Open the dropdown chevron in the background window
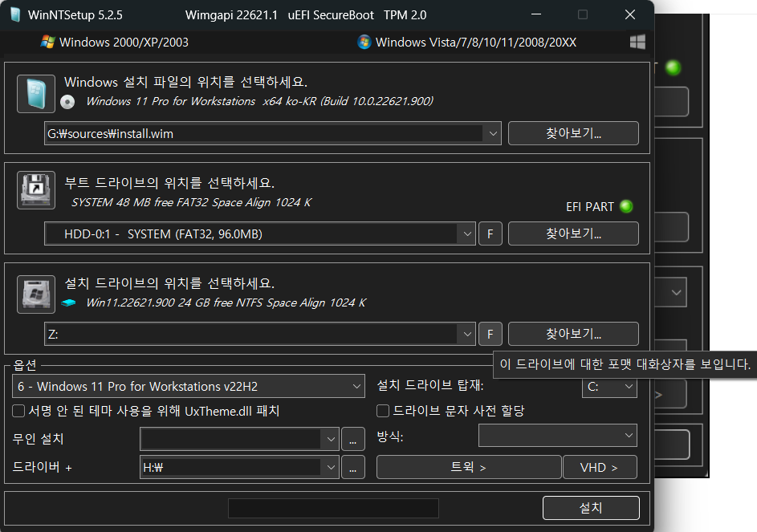This screenshot has width=757, height=532. click(677, 293)
